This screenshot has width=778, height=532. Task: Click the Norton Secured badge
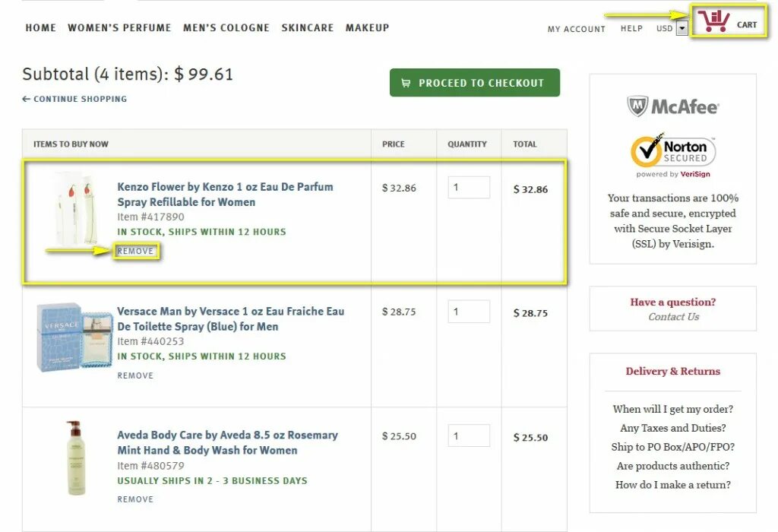(673, 150)
